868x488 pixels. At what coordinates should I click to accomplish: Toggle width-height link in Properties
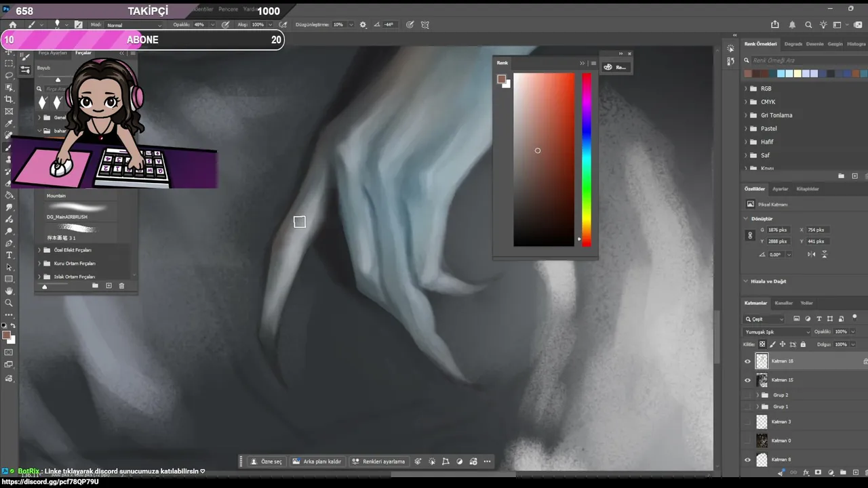click(x=750, y=235)
